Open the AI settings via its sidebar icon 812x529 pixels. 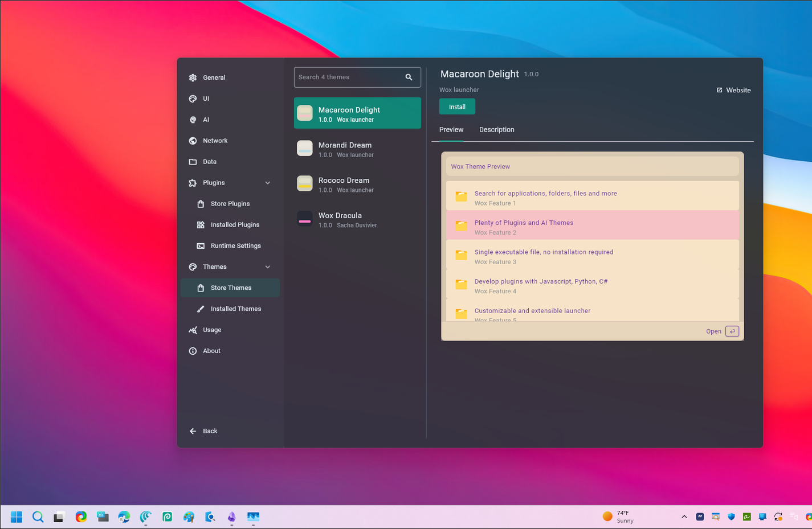point(193,120)
